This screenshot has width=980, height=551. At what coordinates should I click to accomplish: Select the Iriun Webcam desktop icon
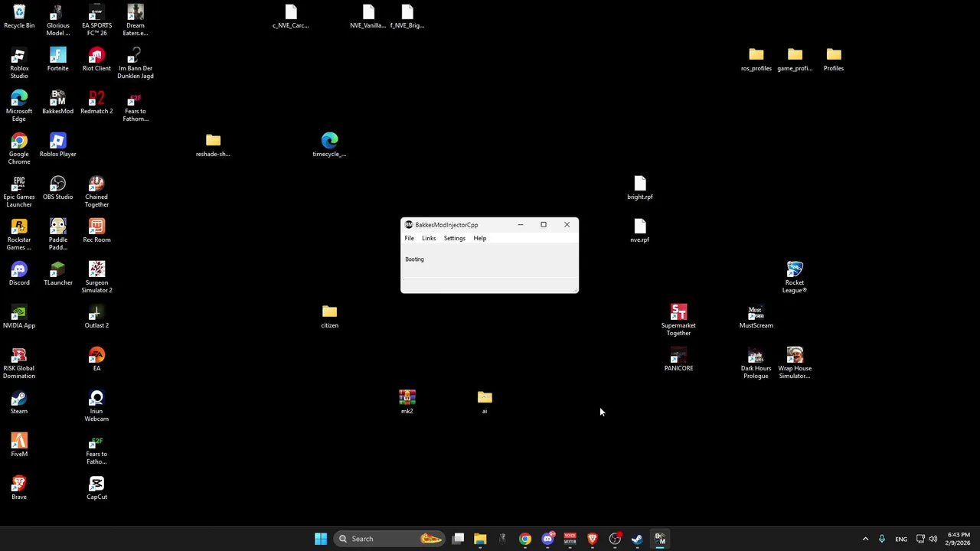click(x=96, y=406)
